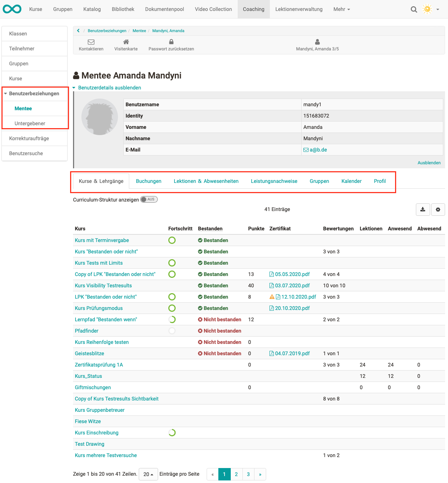Click the a@b.de email link
Viewport: 448px width, 483px height.
(x=318, y=150)
